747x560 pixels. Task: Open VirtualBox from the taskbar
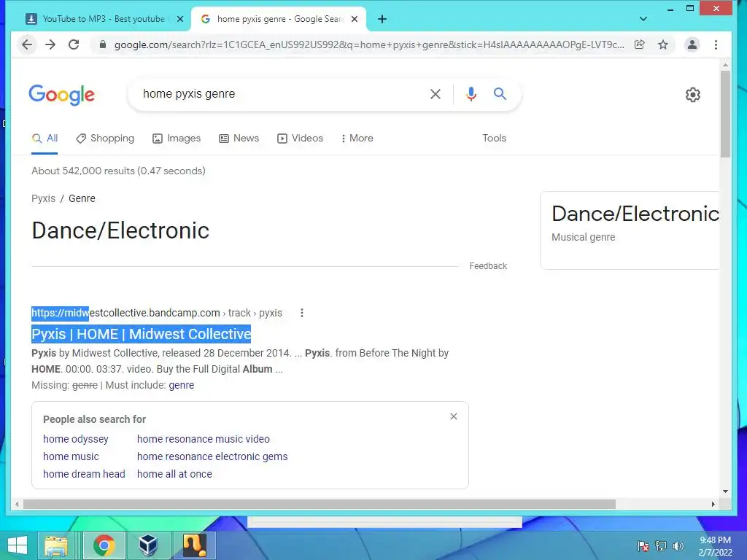(x=148, y=545)
